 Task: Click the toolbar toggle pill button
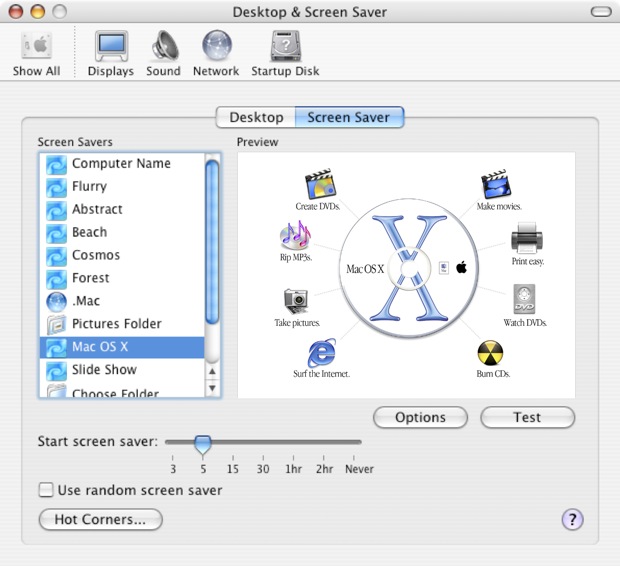(601, 12)
